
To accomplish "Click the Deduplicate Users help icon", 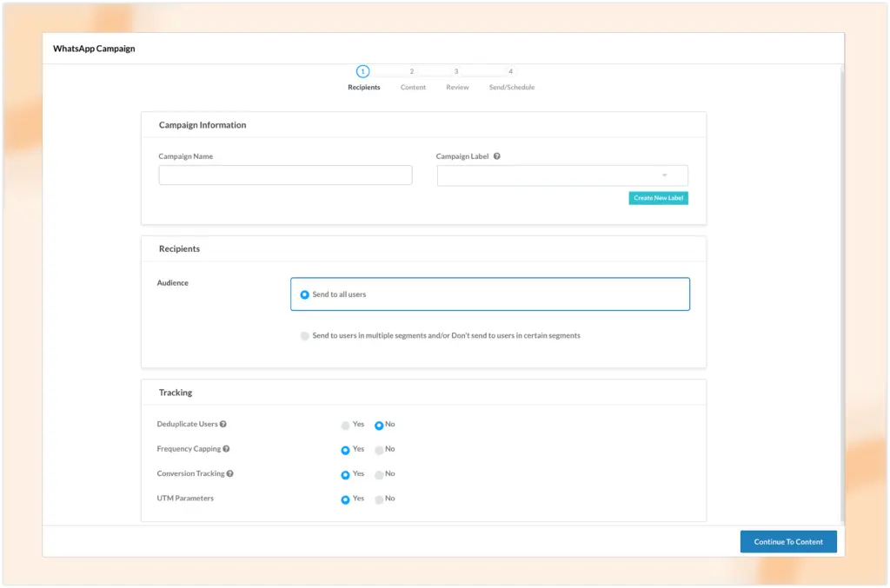I will [223, 425].
